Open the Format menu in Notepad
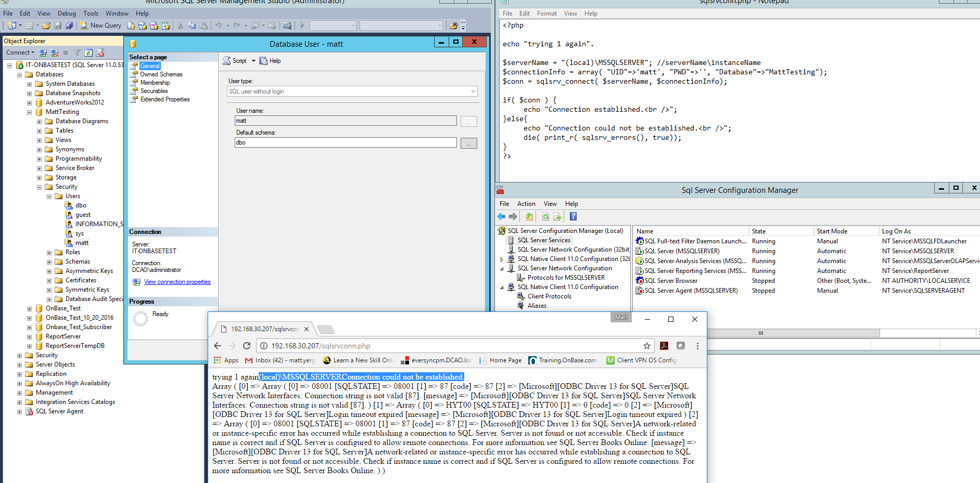 coord(546,14)
